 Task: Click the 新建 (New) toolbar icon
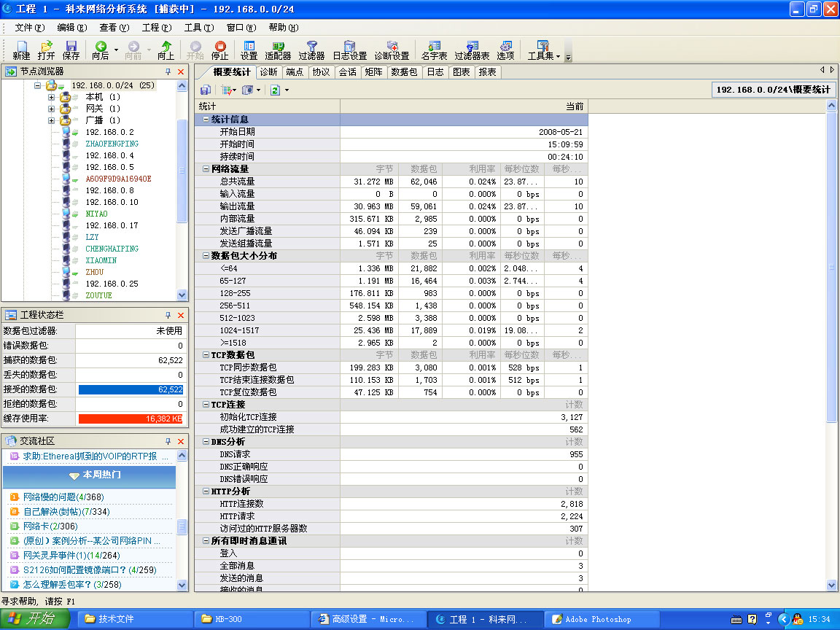21,50
